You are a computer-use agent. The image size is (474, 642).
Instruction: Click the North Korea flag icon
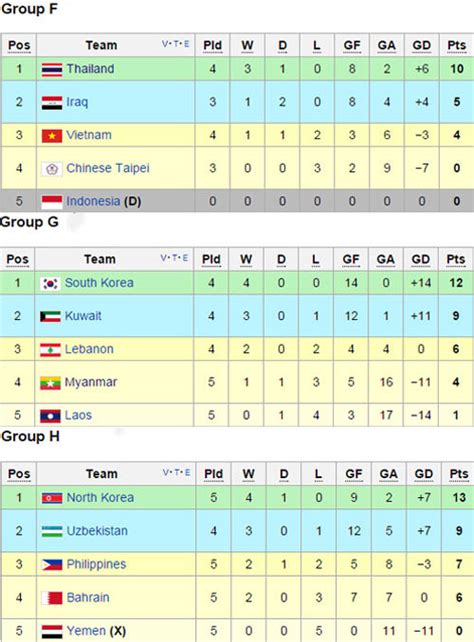click(x=52, y=498)
